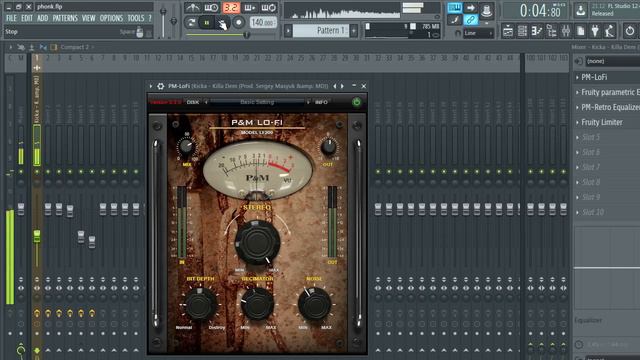Click the stop button in the transport bar
This screenshot has height=360, width=640.
pyautogui.click(x=222, y=23)
